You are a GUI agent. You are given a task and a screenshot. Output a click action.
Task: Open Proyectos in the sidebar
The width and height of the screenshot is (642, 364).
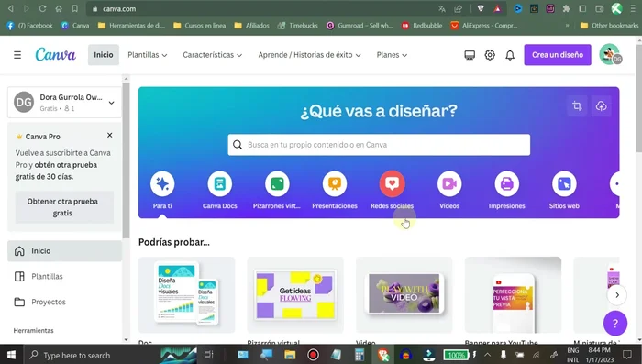coord(65,302)
